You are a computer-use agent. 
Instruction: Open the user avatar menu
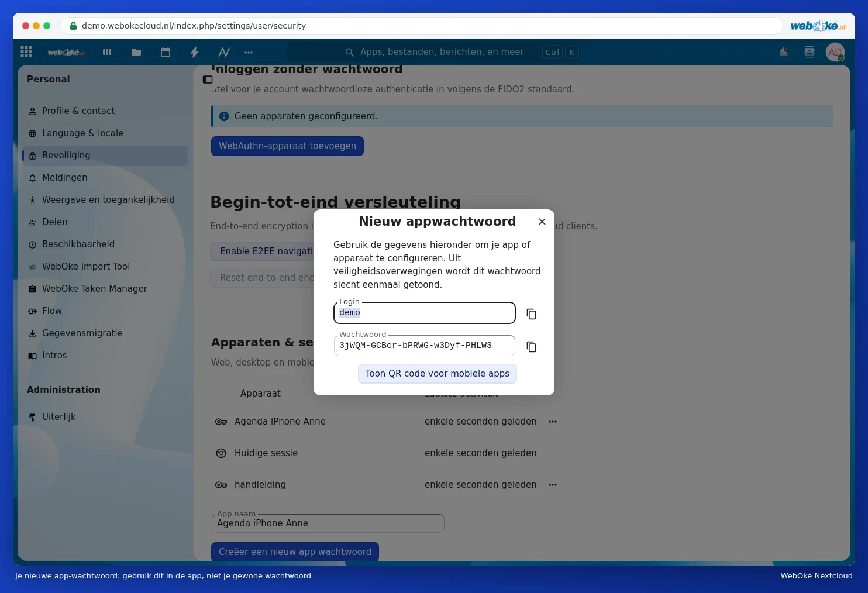(835, 52)
